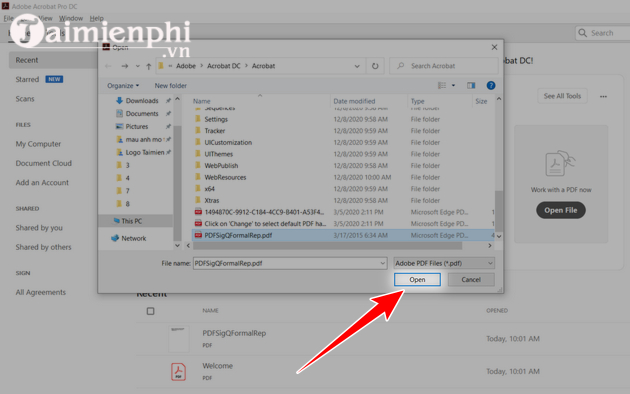Click the Search Acrobat field
Screen dimensions: 630x394
(444, 66)
